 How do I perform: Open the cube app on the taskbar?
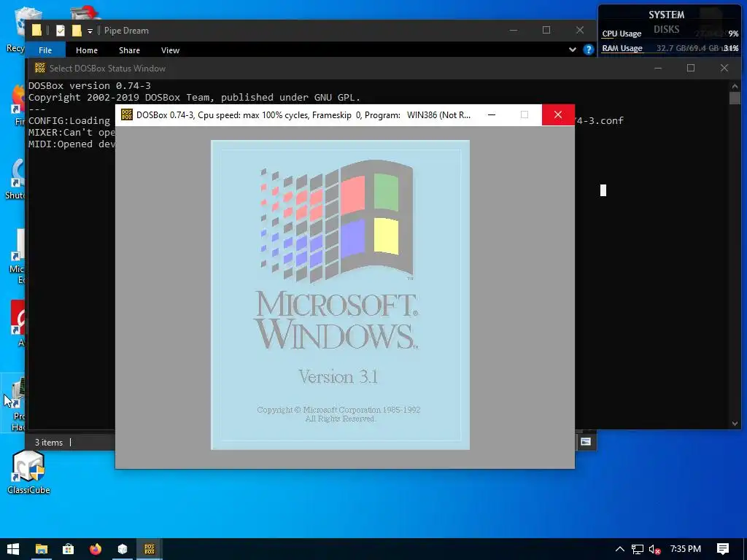tap(123, 549)
